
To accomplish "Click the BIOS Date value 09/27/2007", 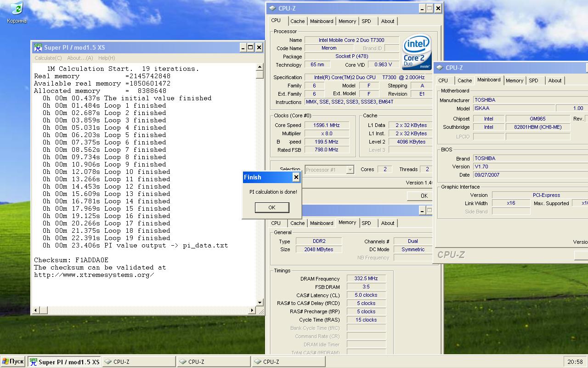I will click(531, 175).
